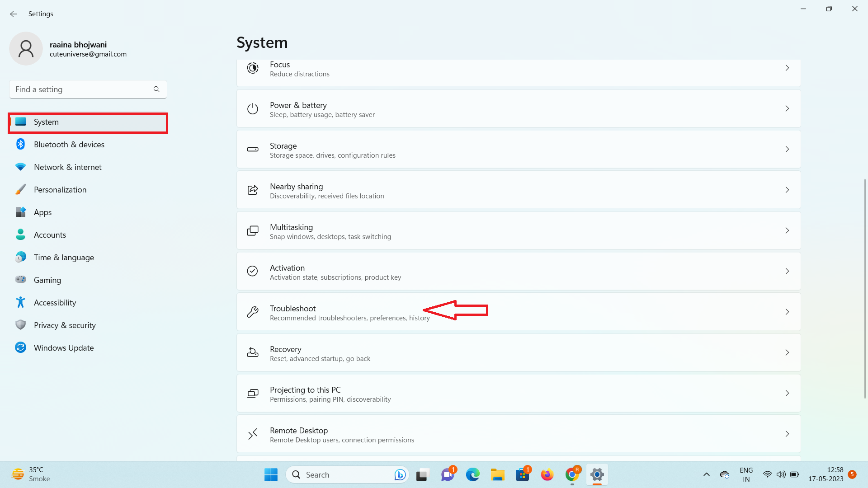Select Privacy & security in sidebar

click(65, 325)
